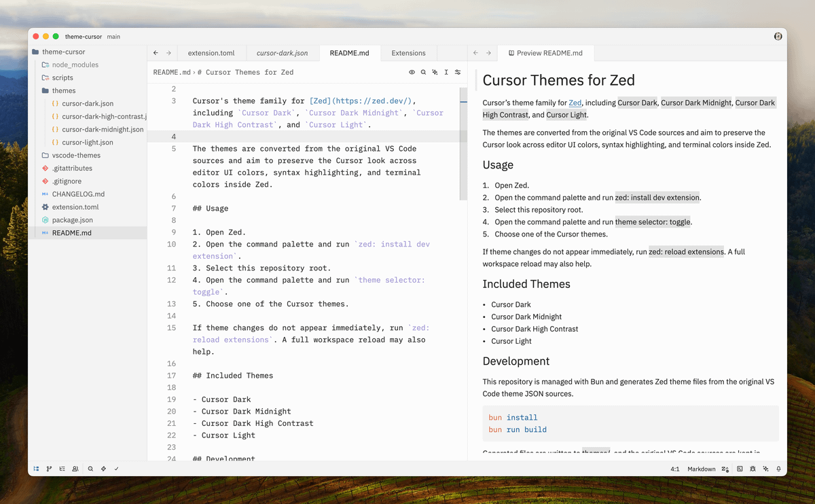Image resolution: width=815 pixels, height=504 pixels.
Task: Click the notifications bell icon
Action: pyautogui.click(x=778, y=469)
